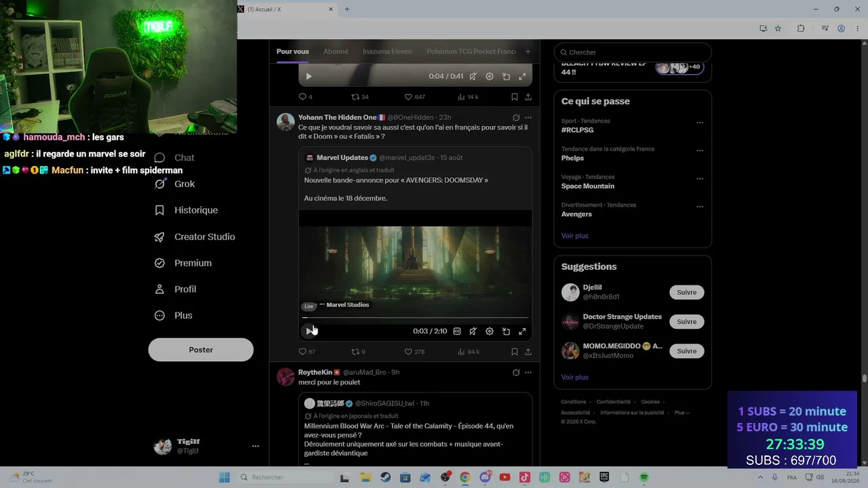Viewport: 868px width, 488px height.
Task: Open picture-in-picture on the top video
Action: [506, 77]
